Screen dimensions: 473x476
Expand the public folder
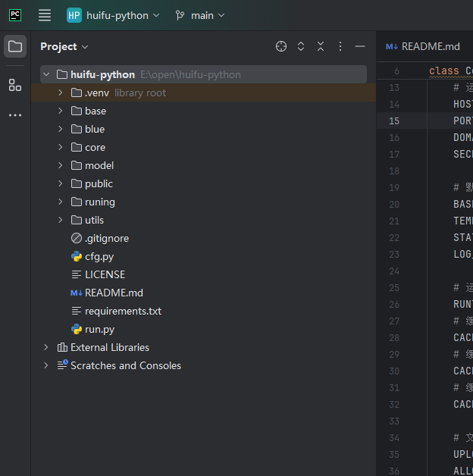pos(61,183)
